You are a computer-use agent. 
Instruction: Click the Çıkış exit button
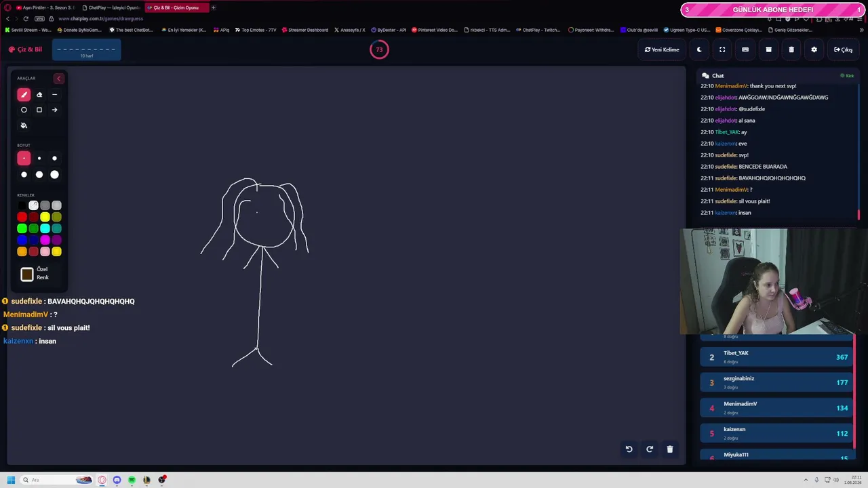pyautogui.click(x=844, y=49)
